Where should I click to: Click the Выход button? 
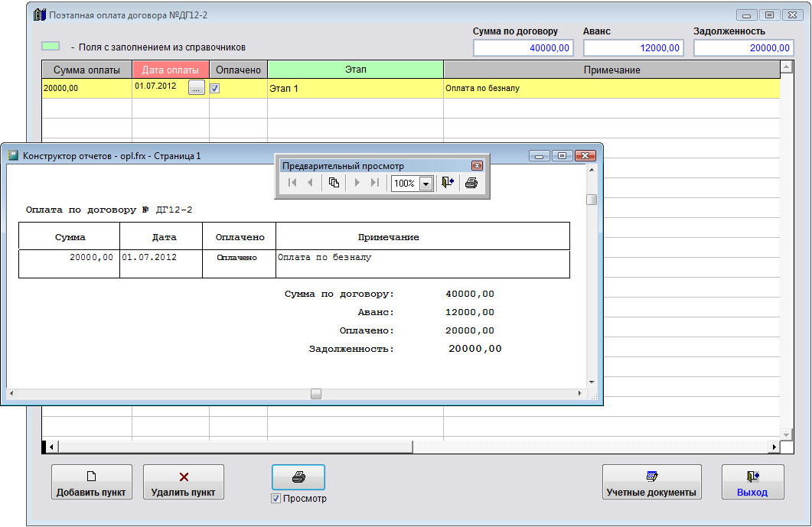coord(752,483)
